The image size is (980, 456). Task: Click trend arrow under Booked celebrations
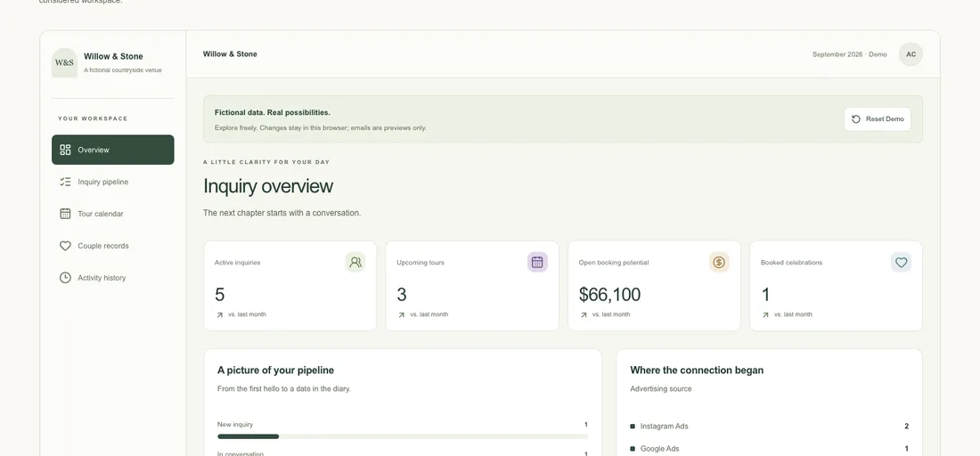tap(765, 314)
